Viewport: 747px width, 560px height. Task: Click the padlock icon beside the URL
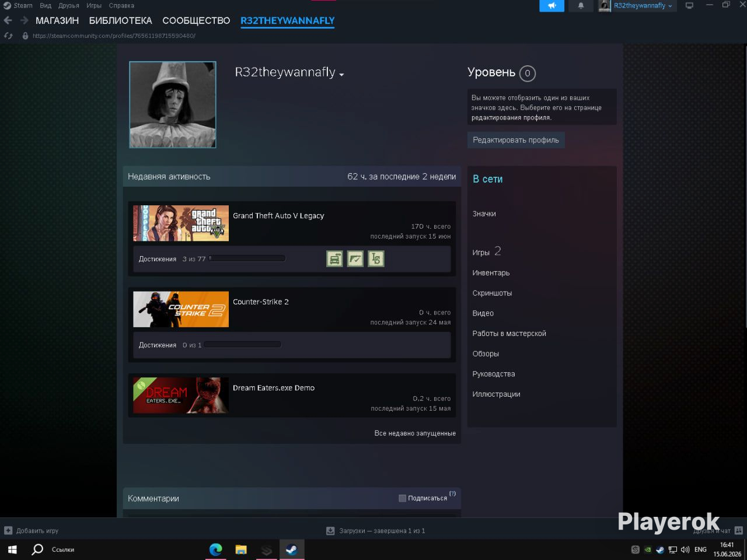25,36
